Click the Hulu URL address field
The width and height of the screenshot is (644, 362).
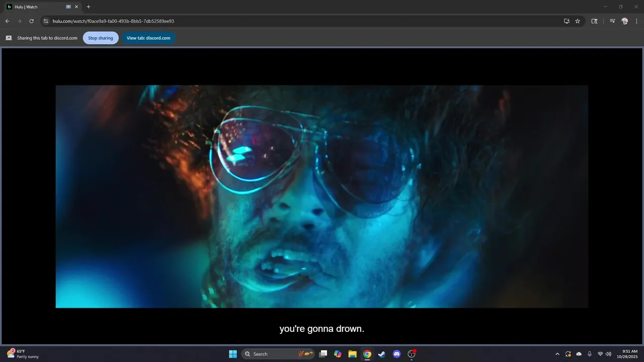click(302, 21)
